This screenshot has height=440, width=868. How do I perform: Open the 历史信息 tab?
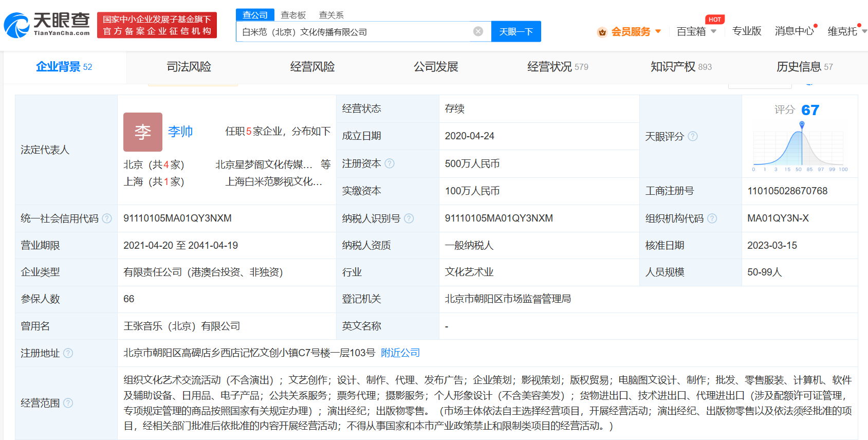pyautogui.click(x=805, y=67)
